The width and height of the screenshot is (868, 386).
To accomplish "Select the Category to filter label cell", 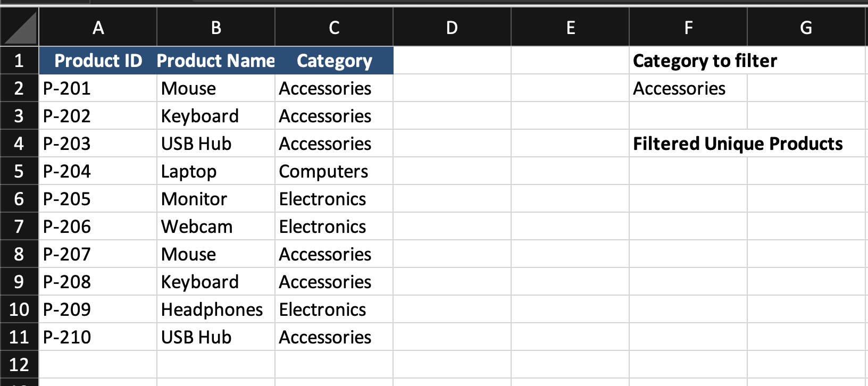I will coord(688,61).
